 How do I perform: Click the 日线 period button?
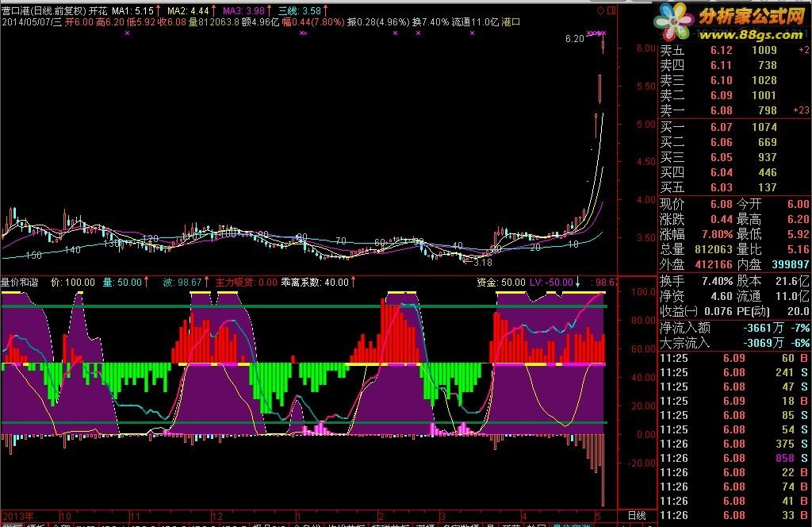coord(637,516)
